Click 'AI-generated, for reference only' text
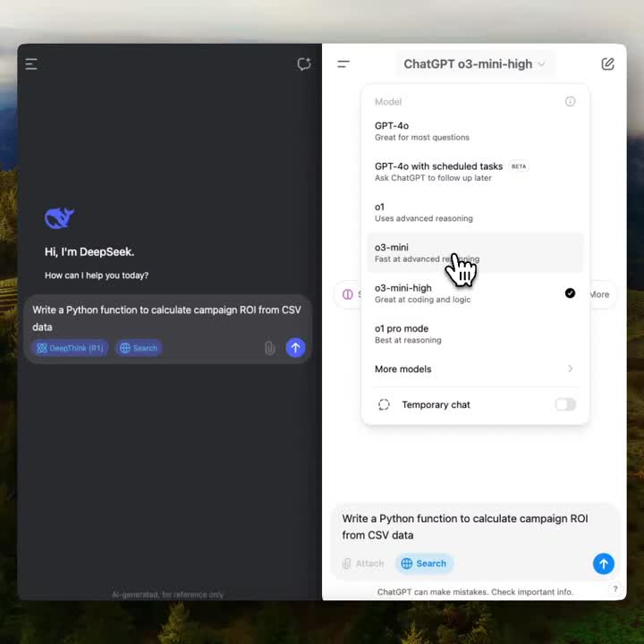 (x=167, y=594)
